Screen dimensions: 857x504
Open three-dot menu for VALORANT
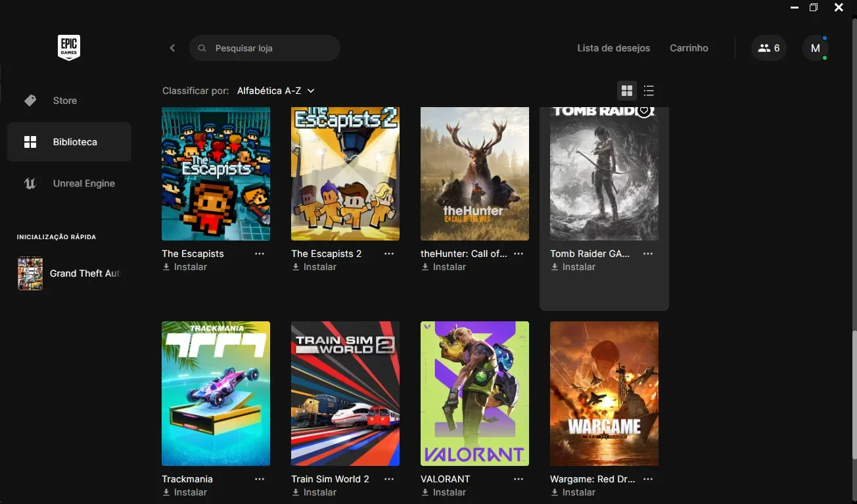519,479
